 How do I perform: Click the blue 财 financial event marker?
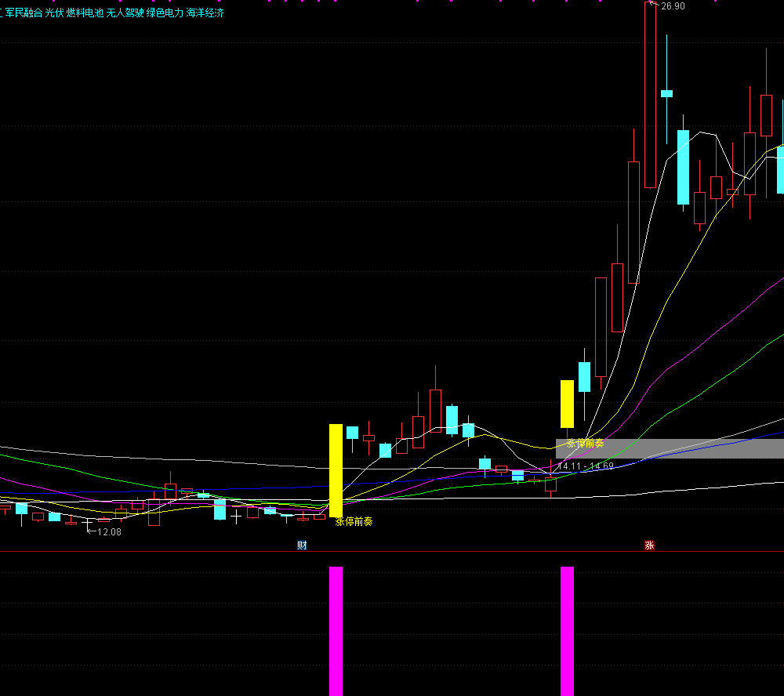point(302,546)
